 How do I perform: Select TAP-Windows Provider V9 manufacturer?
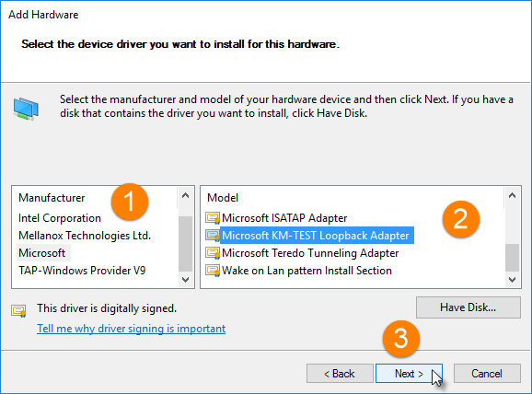click(82, 271)
